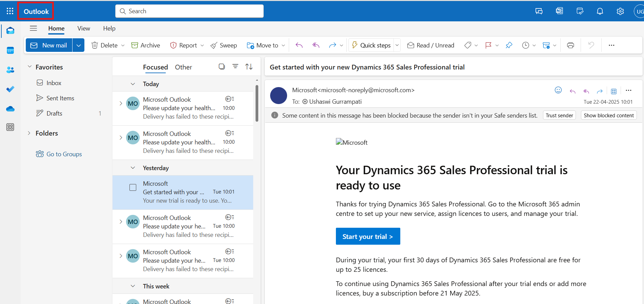This screenshot has width=644, height=304.
Task: Collapse the Yesterday message group
Action: [x=133, y=168]
